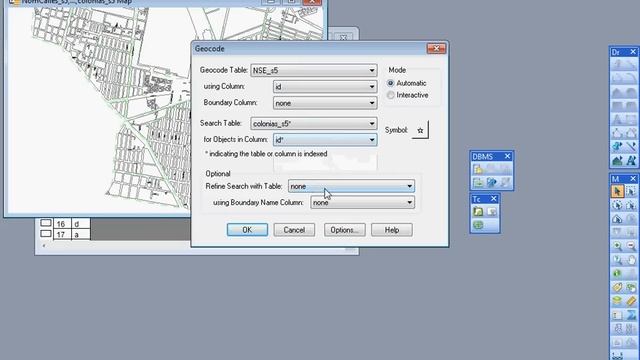Open geocode Options button
This screenshot has width=640, height=360.
344,230
